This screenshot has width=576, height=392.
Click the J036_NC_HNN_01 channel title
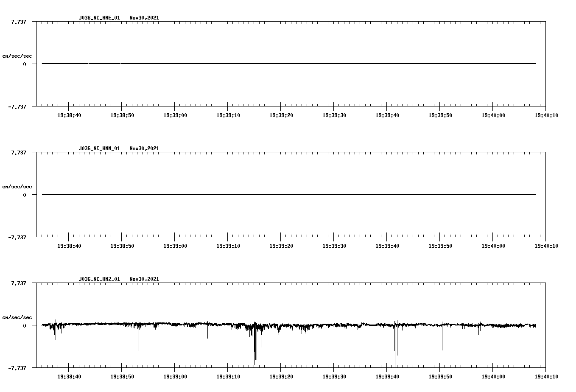(99, 148)
